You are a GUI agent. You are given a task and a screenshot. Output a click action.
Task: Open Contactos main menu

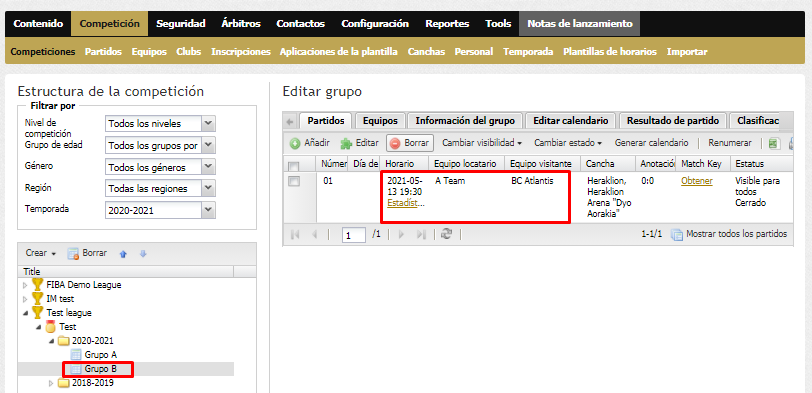click(x=300, y=23)
